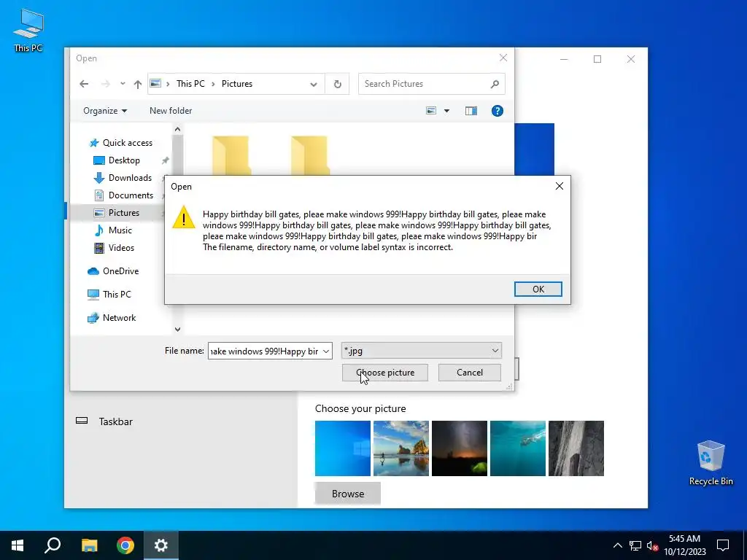Click the Choose picture button

(x=385, y=373)
